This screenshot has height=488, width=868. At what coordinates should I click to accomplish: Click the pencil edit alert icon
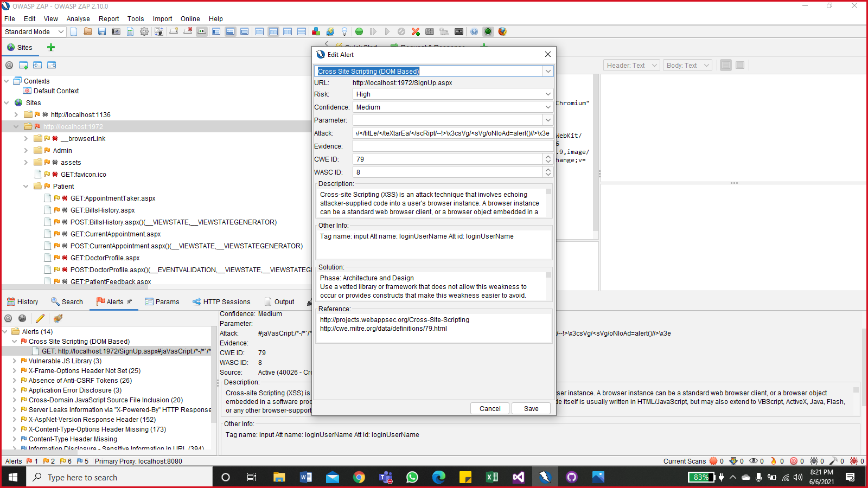pos(40,318)
